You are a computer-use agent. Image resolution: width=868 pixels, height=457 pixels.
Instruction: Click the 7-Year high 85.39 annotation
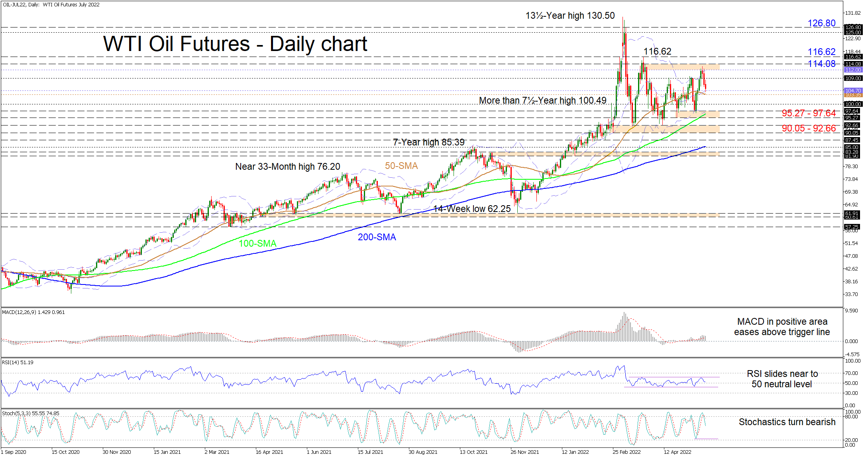(x=428, y=142)
